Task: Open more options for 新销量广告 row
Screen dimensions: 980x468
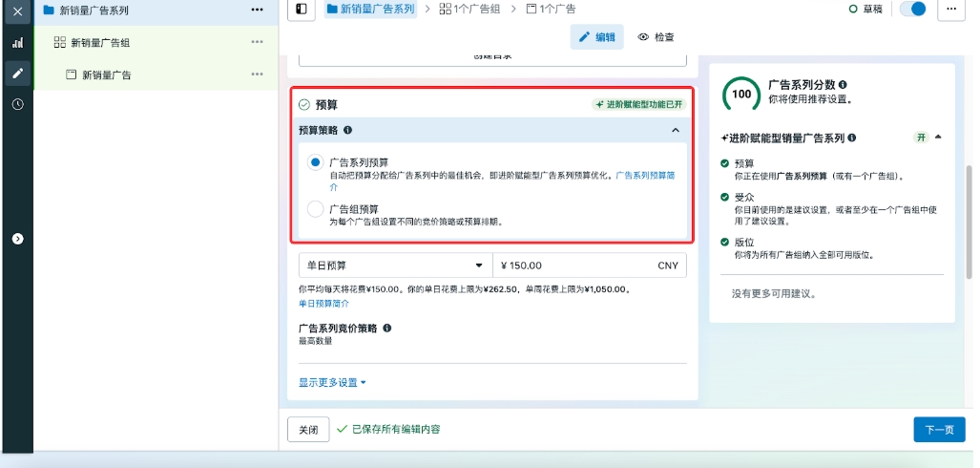Action: (x=257, y=74)
